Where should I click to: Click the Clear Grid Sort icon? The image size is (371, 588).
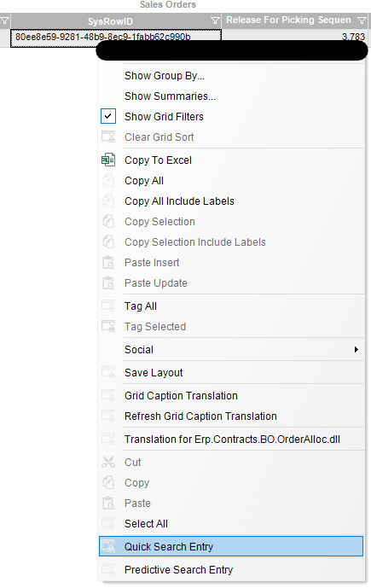pos(108,137)
